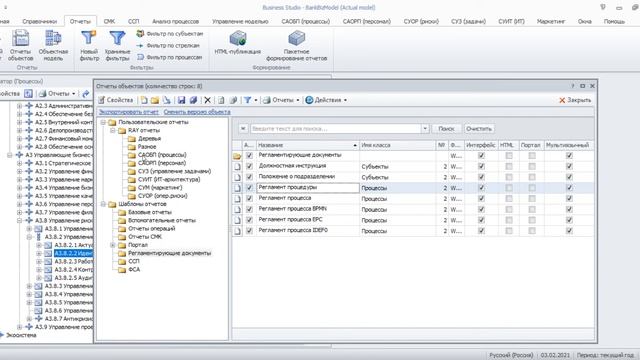Open Отчеты button in navigator toolbar
This screenshot has width=640, height=360.
point(57,93)
